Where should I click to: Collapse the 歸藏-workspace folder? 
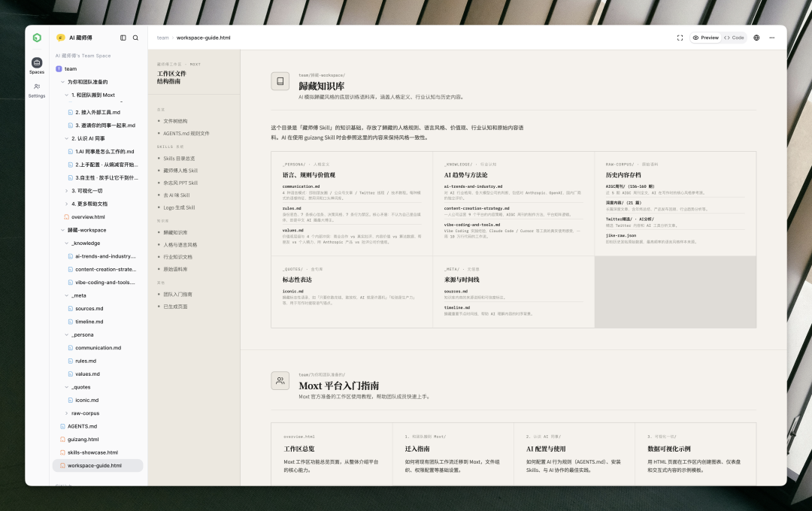63,230
